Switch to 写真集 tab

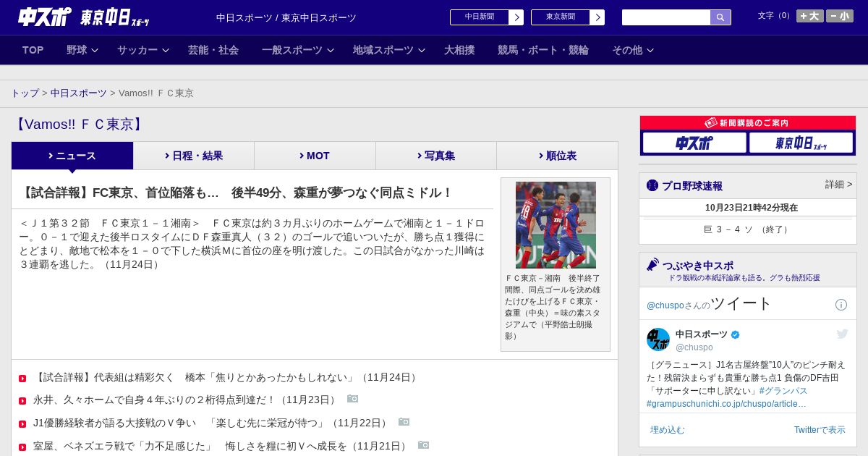coord(436,156)
